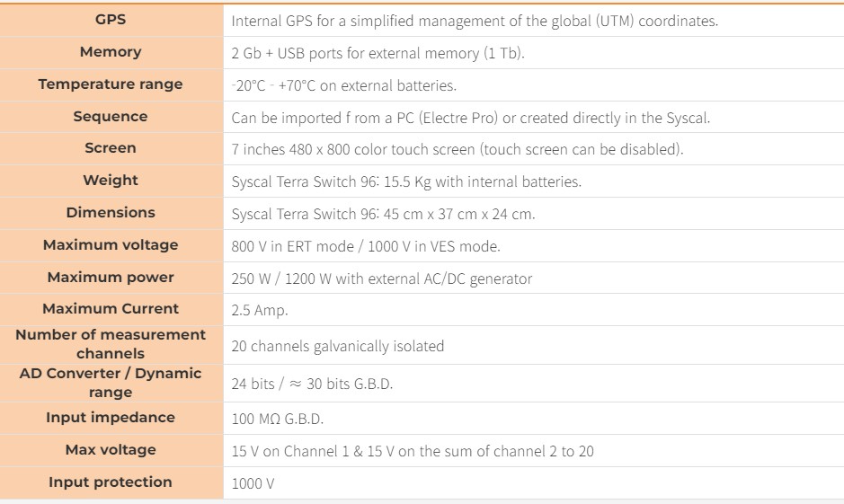This screenshot has height=504, width=844.
Task: Click the '100 MΩ G.B.D.' value
Action: pos(277,419)
